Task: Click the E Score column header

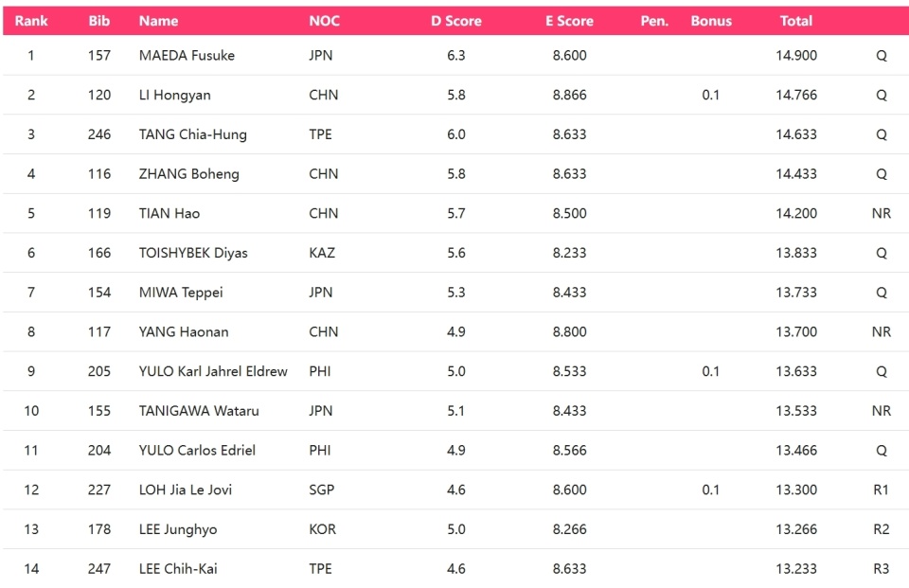Action: tap(569, 21)
